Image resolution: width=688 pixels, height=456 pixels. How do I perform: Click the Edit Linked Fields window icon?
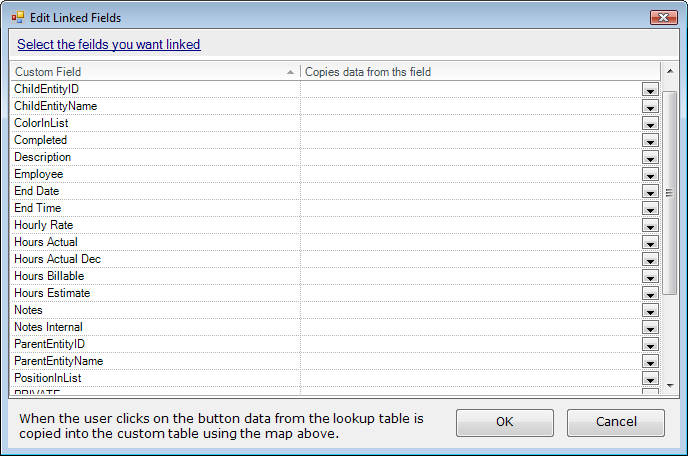click(x=18, y=18)
